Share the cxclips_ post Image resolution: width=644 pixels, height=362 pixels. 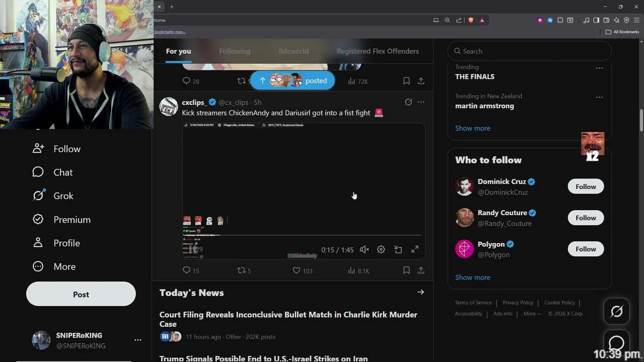click(421, 270)
